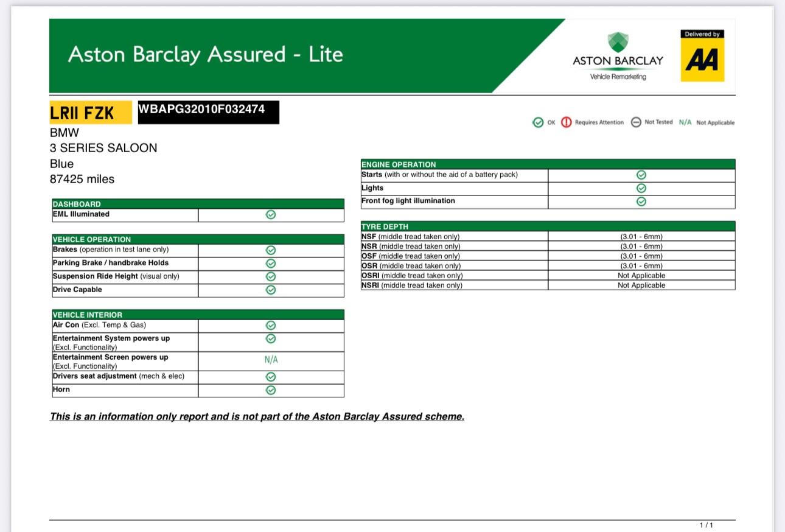Click the N/A Entertainment Screen value
Image resolution: width=785 pixels, height=532 pixels.
(x=271, y=360)
